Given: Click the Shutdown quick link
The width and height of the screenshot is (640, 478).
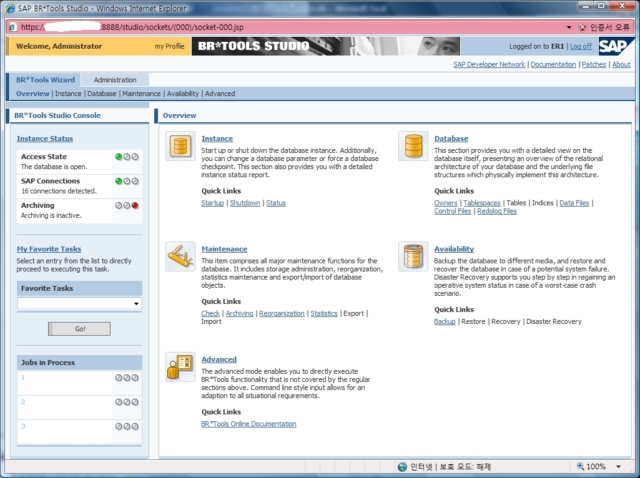Looking at the screenshot, I should pos(245,203).
